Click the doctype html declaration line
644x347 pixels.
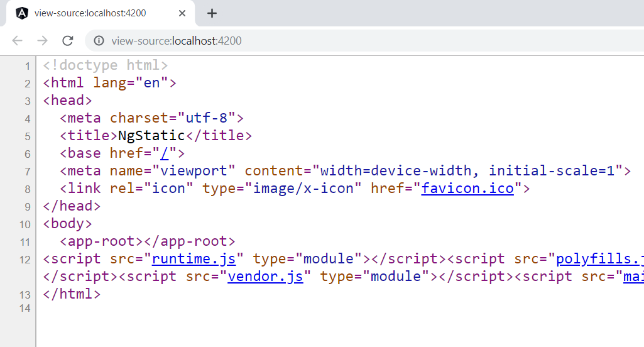click(105, 65)
